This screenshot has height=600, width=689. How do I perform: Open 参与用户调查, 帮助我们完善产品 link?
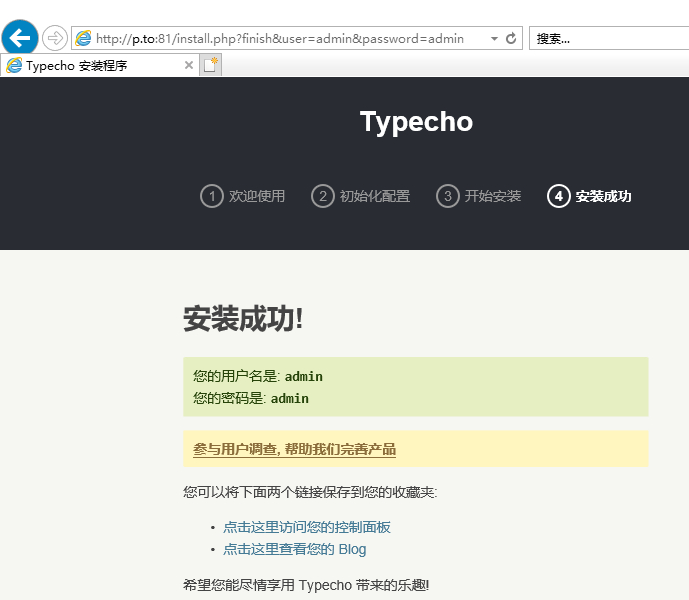(294, 449)
